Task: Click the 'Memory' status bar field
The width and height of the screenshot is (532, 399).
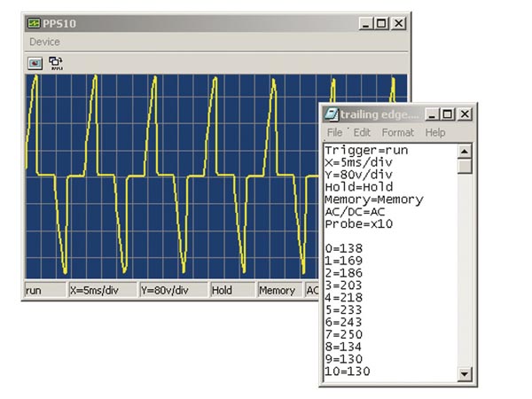Action: (x=279, y=291)
